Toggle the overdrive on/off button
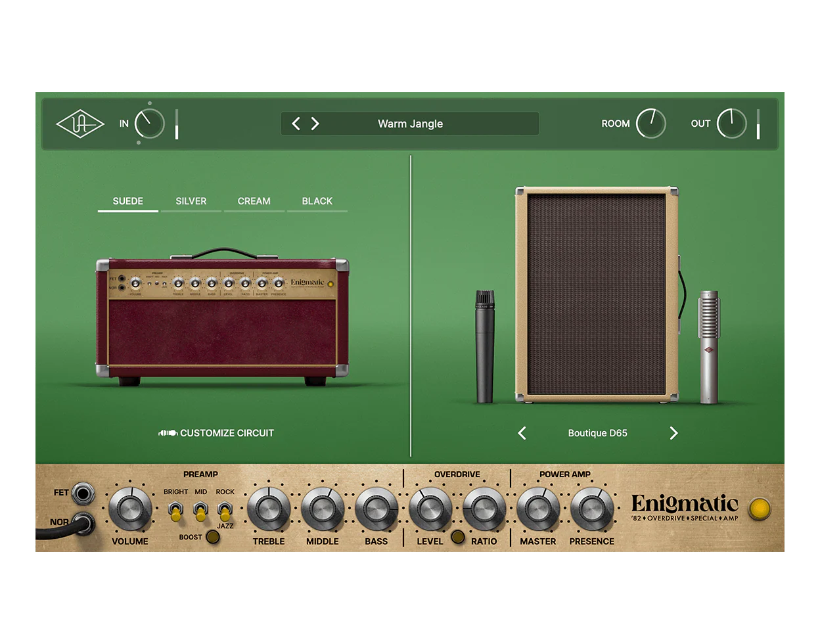 [458, 537]
